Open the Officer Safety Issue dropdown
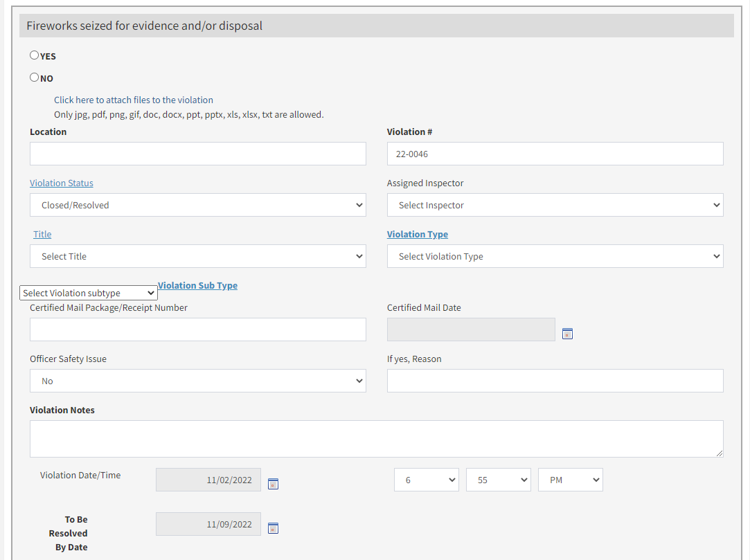Image resolution: width=750 pixels, height=560 pixels. 198,381
